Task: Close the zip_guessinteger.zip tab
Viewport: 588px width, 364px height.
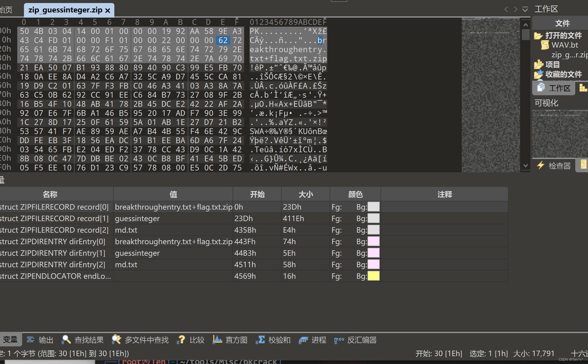Action: (x=108, y=11)
